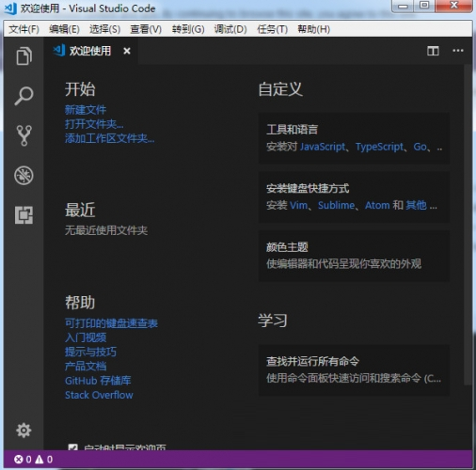The width and height of the screenshot is (476, 470).
Task: Open the editor more actions ellipsis
Action: coord(458,51)
